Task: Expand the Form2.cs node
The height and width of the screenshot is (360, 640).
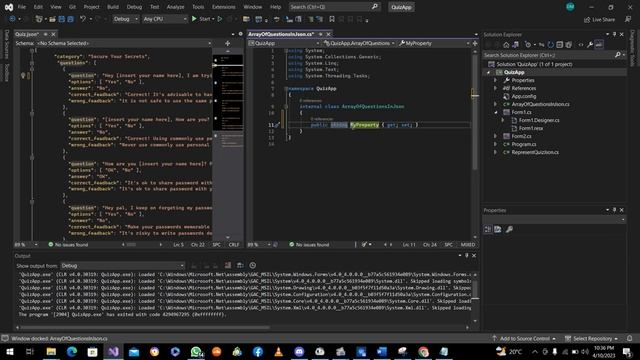Action: tap(496, 136)
